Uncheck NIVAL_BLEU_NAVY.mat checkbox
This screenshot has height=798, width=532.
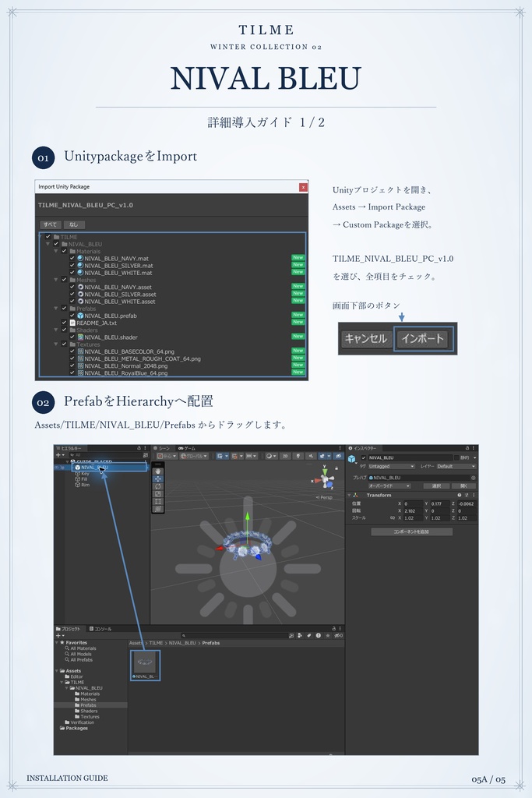pos(72,258)
